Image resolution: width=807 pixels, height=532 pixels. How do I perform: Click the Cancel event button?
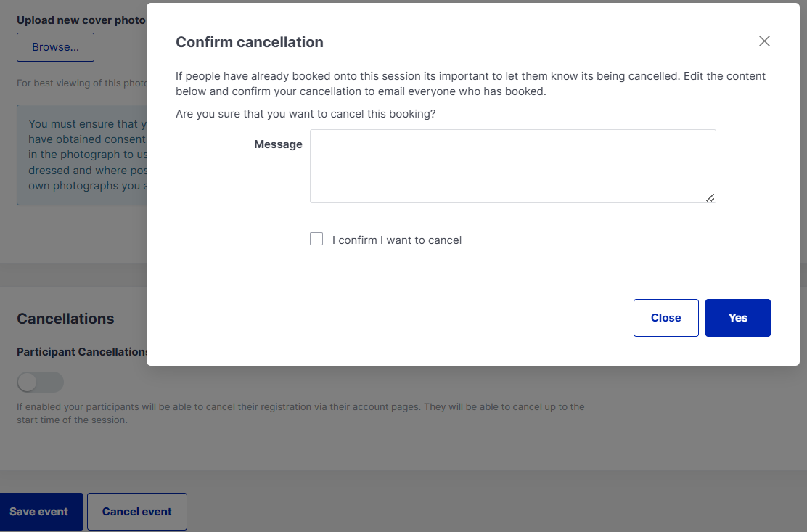[x=137, y=512]
